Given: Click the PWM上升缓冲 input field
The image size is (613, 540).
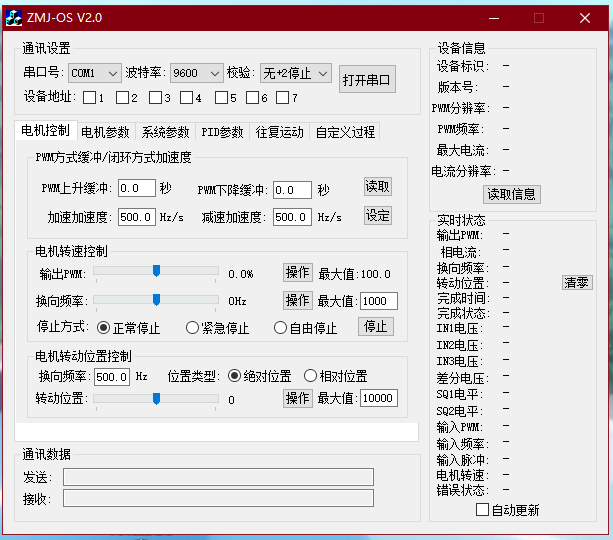Looking at the screenshot, I should point(137,188).
